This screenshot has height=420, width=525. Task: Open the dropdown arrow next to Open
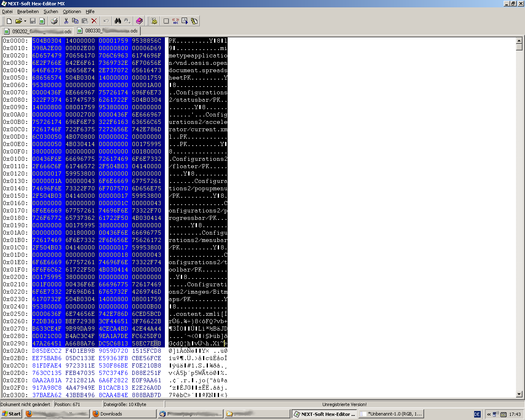click(x=25, y=21)
